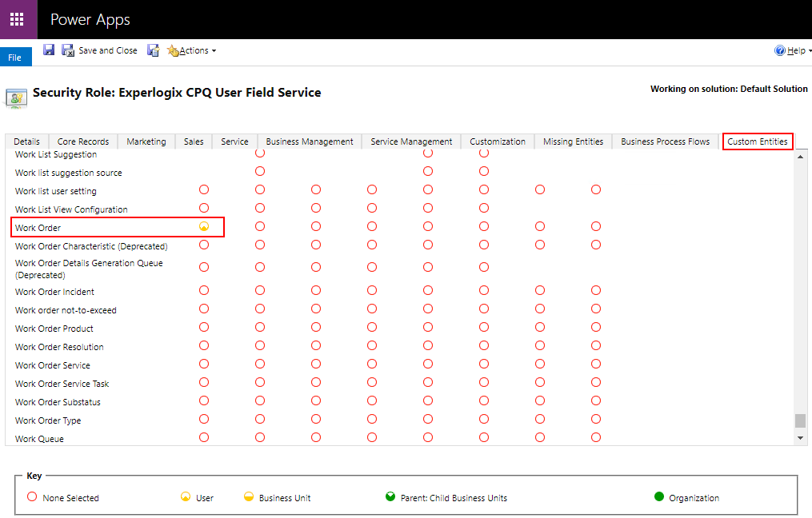Click the Work Order entity name
The image size is (812, 518).
click(x=38, y=228)
